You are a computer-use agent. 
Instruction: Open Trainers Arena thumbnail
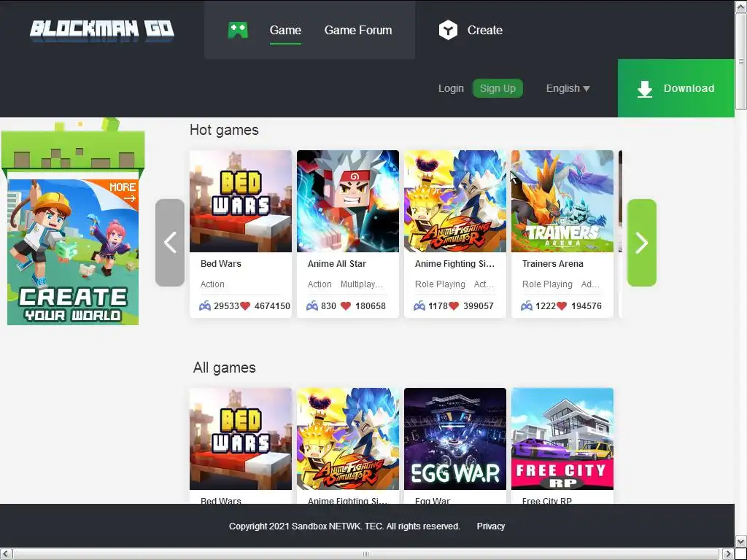click(562, 201)
